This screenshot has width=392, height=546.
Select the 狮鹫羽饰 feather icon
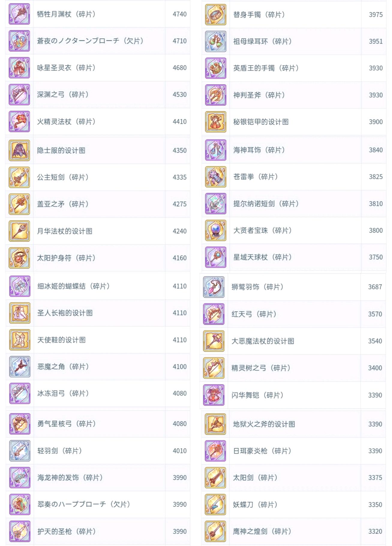coord(214,287)
